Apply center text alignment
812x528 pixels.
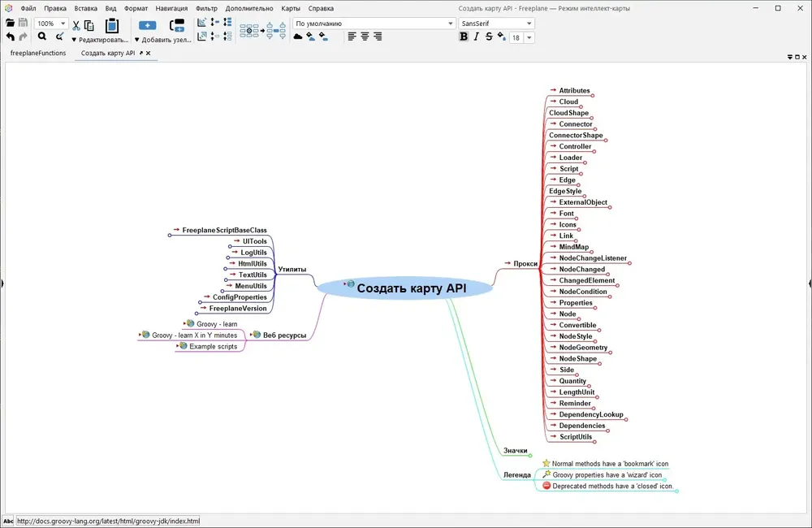click(x=365, y=37)
